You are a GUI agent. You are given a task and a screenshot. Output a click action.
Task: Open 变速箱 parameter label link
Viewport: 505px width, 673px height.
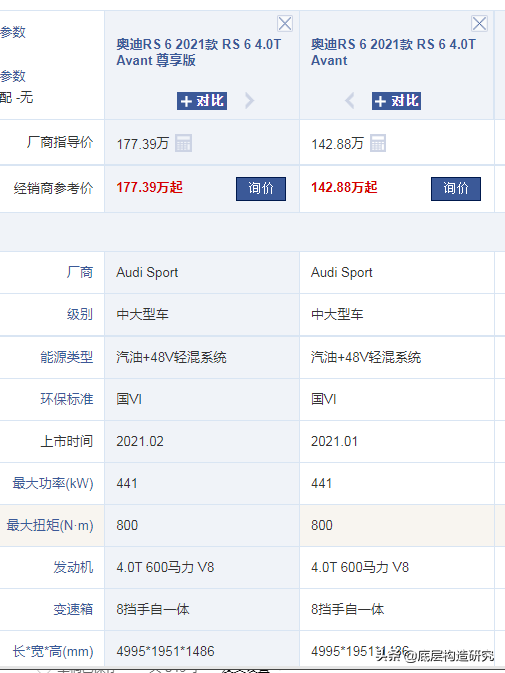pyautogui.click(x=73, y=609)
